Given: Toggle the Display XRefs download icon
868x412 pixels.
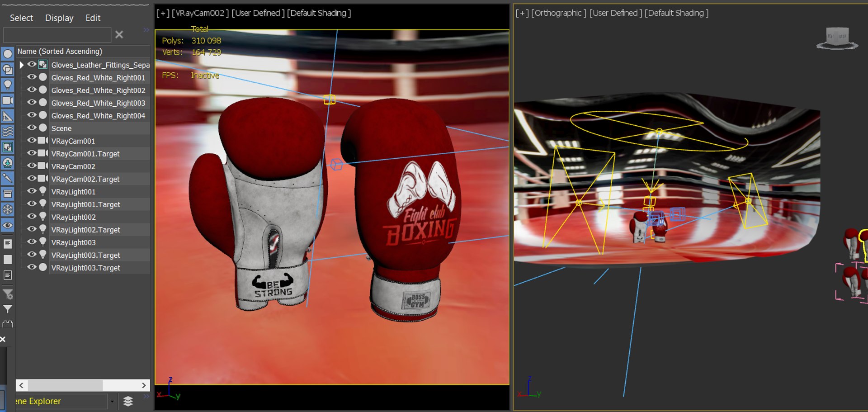Looking at the screenshot, I should click(8, 163).
